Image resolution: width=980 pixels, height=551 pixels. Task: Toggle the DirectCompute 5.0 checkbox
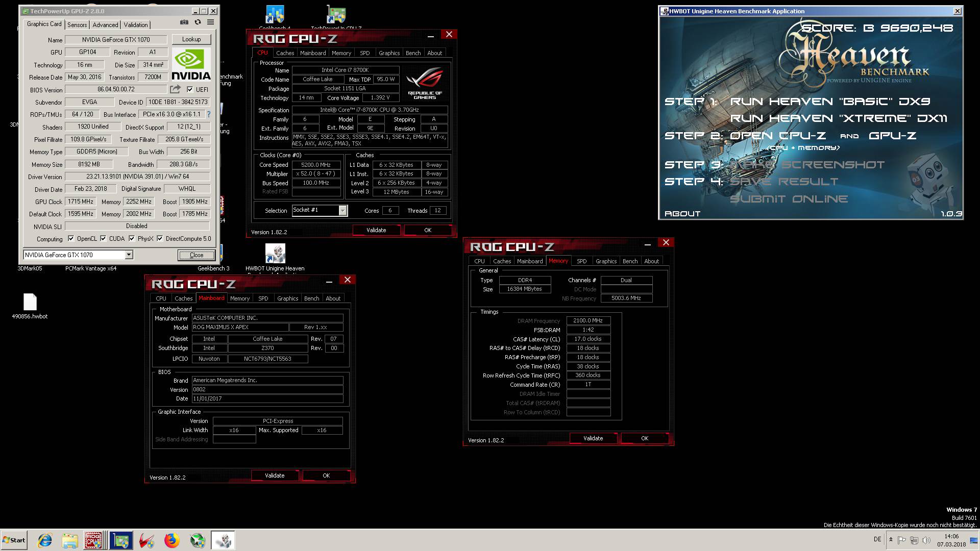point(160,238)
